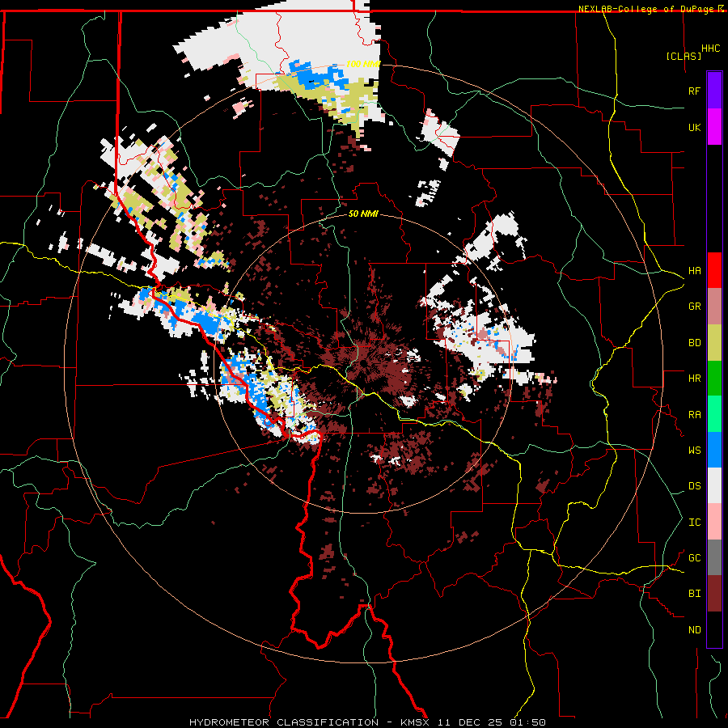Click the HYDROMETEOR CLASSIFICATION title text
This screenshot has width=728, height=728.
[x=284, y=722]
